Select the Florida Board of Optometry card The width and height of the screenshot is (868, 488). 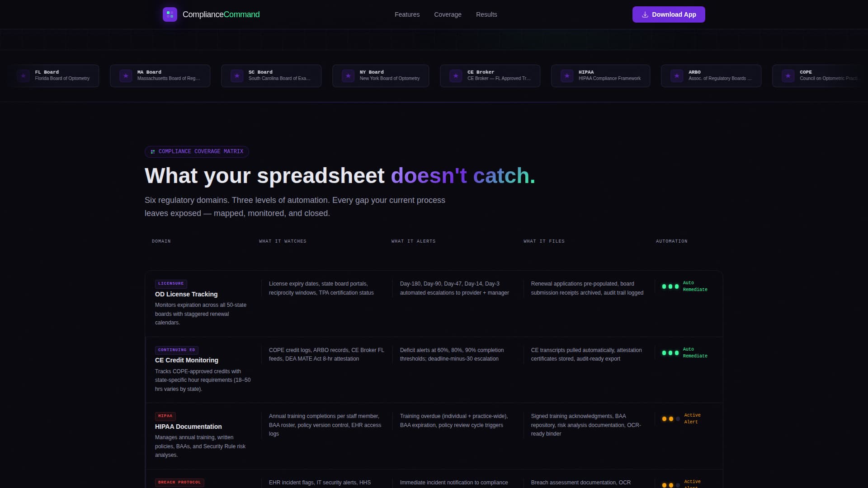pyautogui.click(x=53, y=76)
